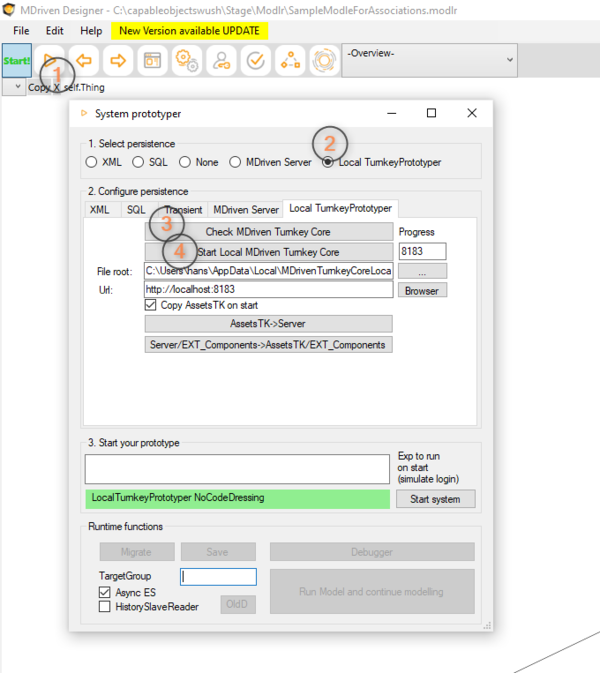Open the Help menu
This screenshot has height=673, width=600.
click(91, 31)
